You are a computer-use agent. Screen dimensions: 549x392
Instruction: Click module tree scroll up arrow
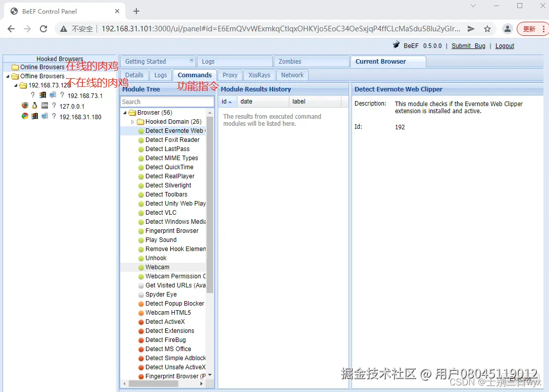pos(210,113)
